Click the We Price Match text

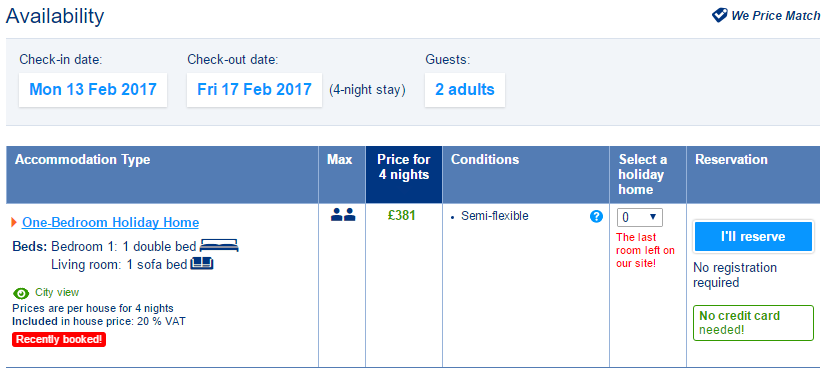pos(776,16)
